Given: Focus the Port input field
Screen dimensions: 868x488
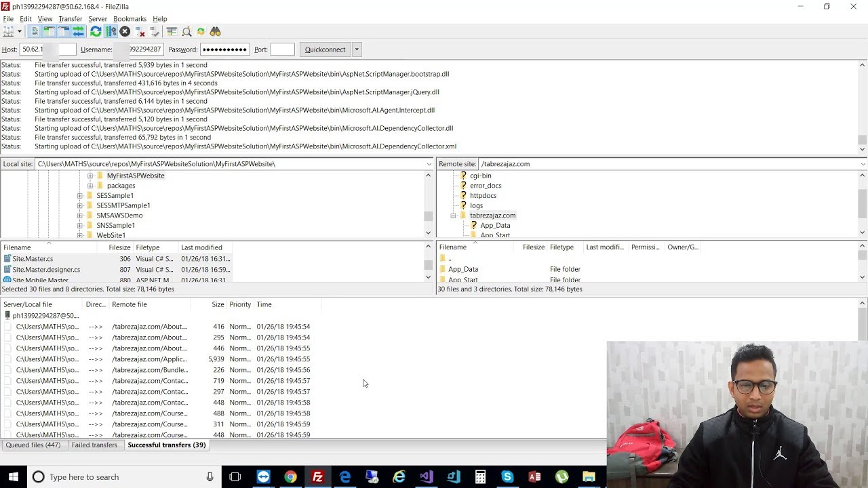Looking at the screenshot, I should pos(282,49).
